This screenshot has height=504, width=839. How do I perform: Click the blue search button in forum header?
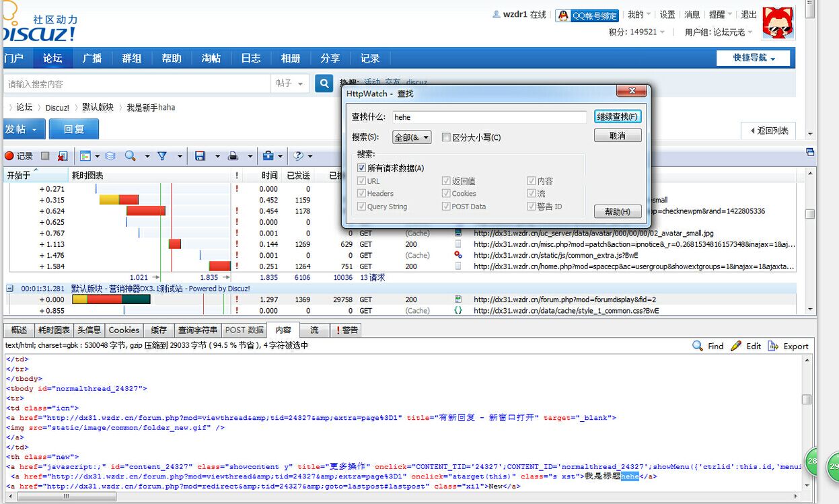pos(324,83)
